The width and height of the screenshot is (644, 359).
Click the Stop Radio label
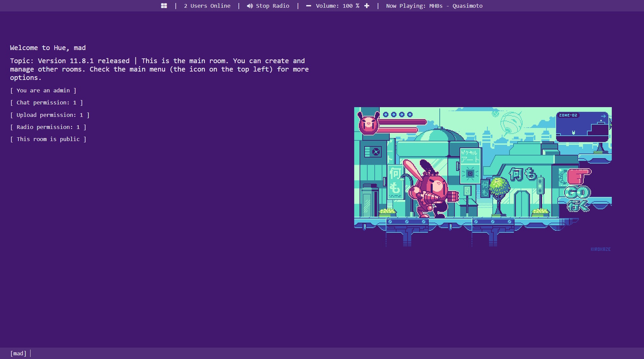coord(272,6)
